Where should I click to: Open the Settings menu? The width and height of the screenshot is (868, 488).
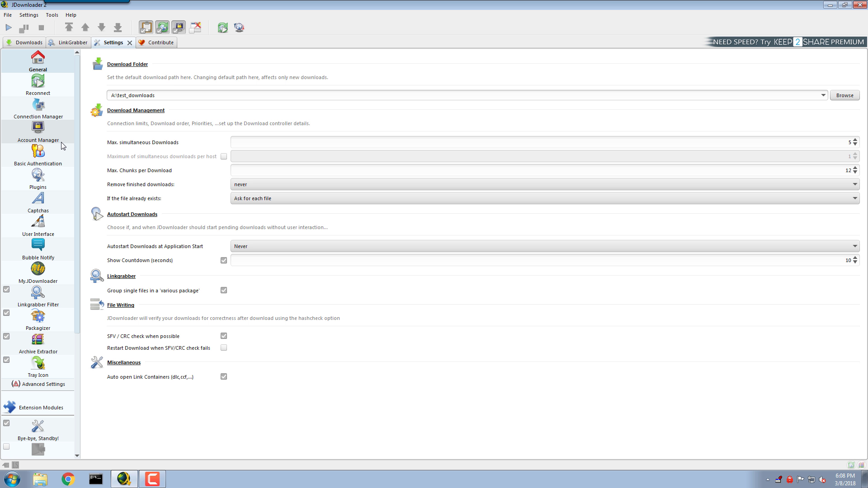(x=29, y=15)
